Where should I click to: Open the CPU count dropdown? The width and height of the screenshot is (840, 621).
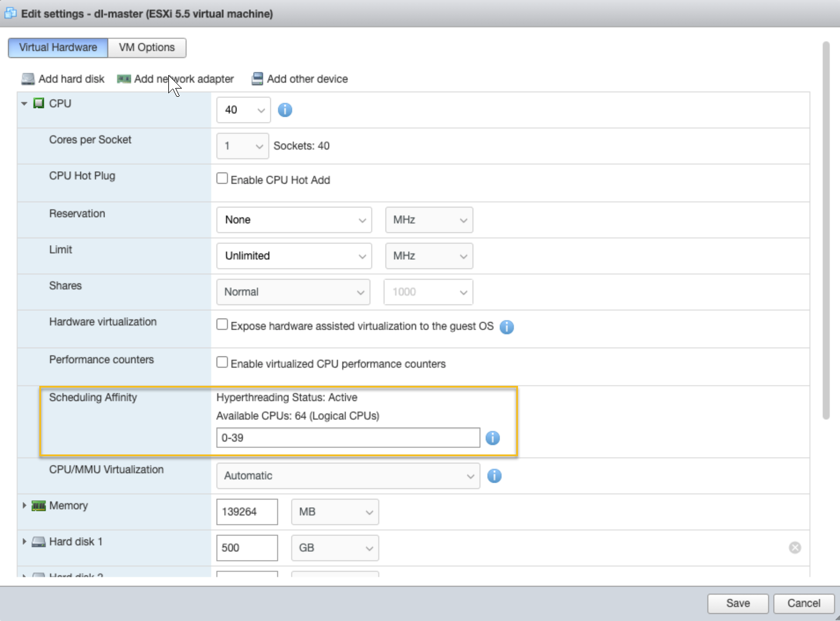tap(243, 110)
